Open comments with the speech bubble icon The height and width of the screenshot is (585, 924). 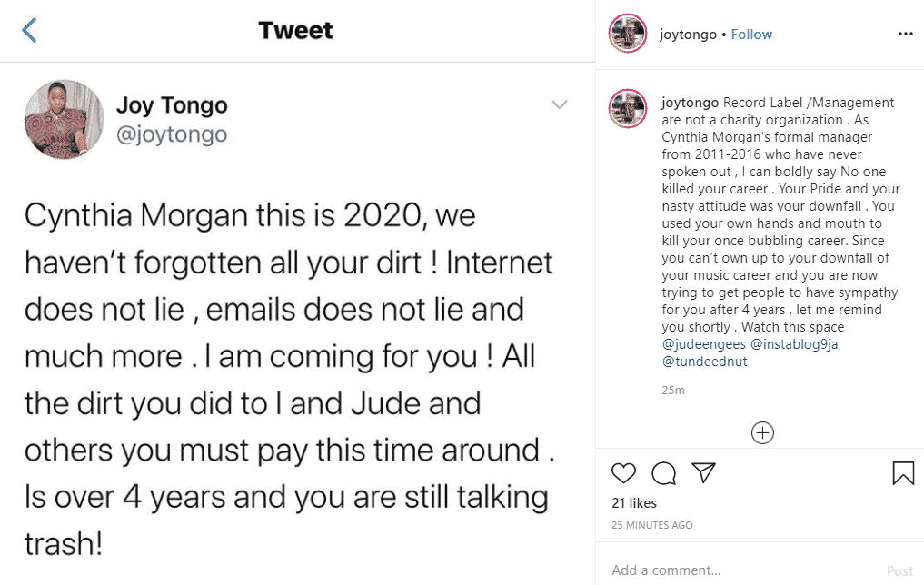coord(664,473)
